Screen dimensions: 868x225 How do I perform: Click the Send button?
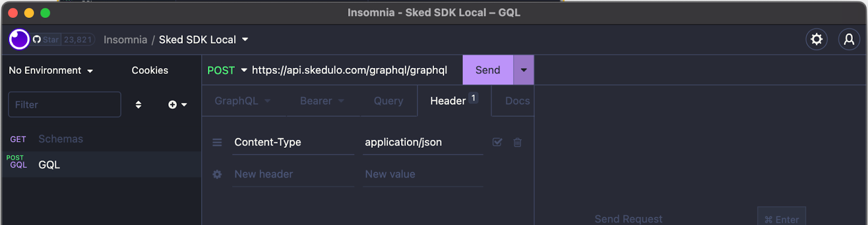pos(488,70)
